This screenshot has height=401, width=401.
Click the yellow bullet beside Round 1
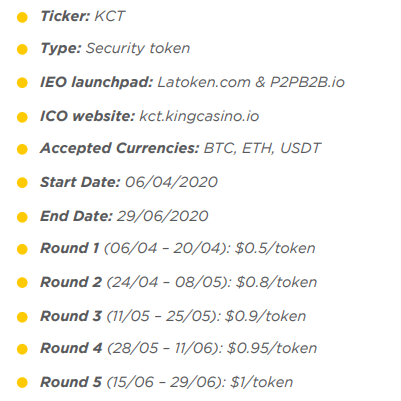(22, 249)
